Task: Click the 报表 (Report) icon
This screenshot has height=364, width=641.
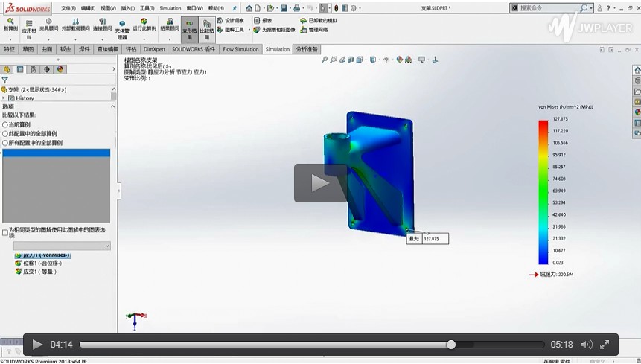Action: pyautogui.click(x=262, y=21)
